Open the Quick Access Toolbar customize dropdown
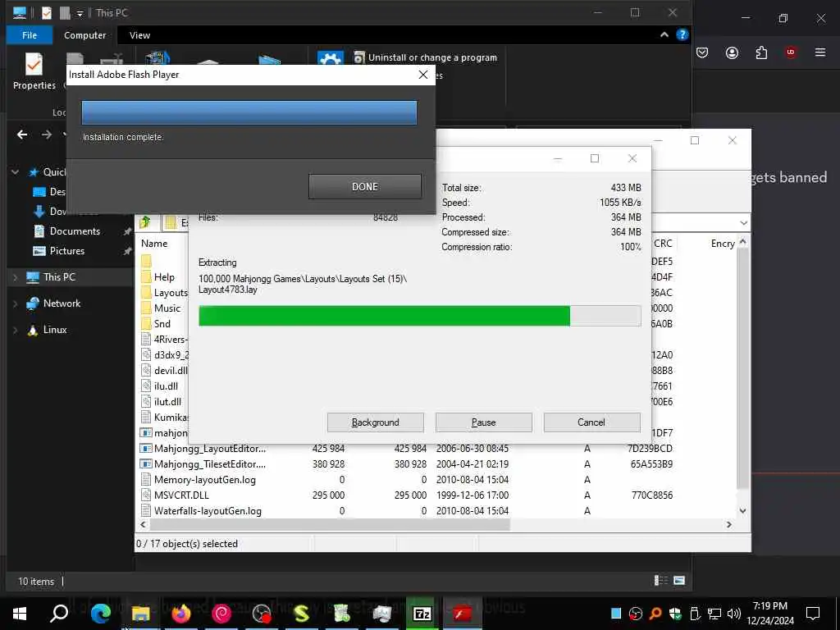This screenshot has width=840, height=630. pos(80,13)
